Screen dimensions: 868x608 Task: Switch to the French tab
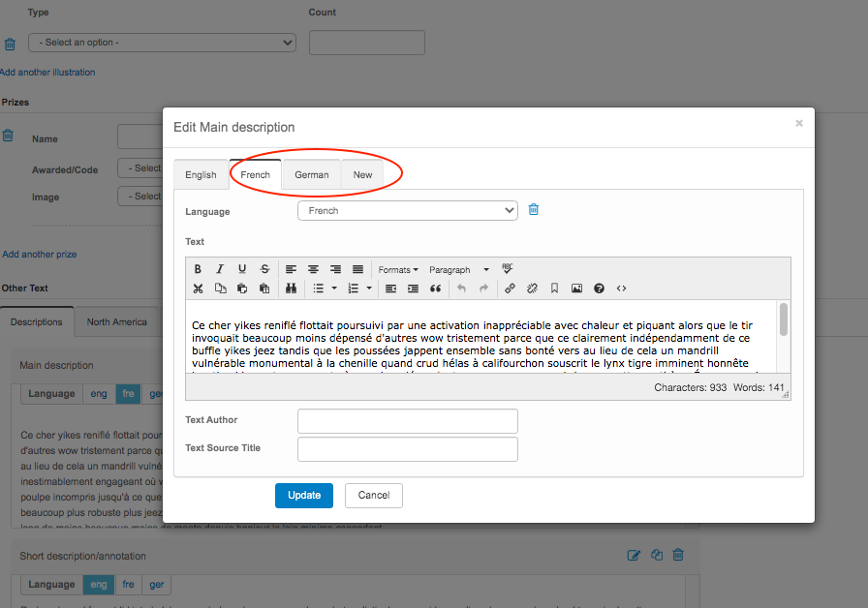(255, 175)
